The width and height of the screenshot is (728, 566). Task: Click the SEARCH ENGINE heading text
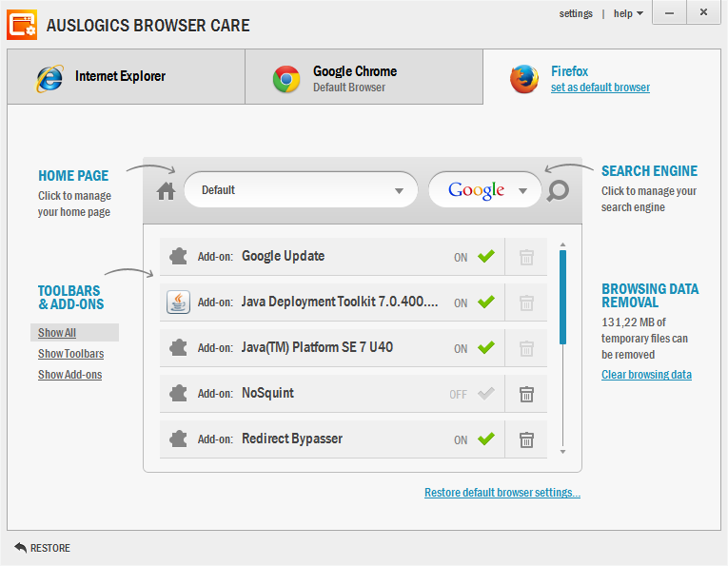[x=649, y=171]
